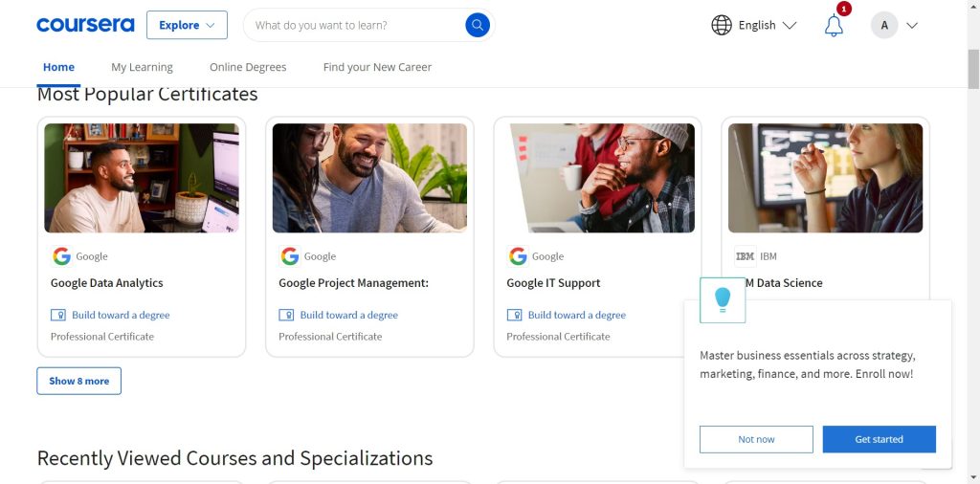The width and height of the screenshot is (980, 484).
Task: Switch to the My Learning tab
Action: (x=142, y=67)
